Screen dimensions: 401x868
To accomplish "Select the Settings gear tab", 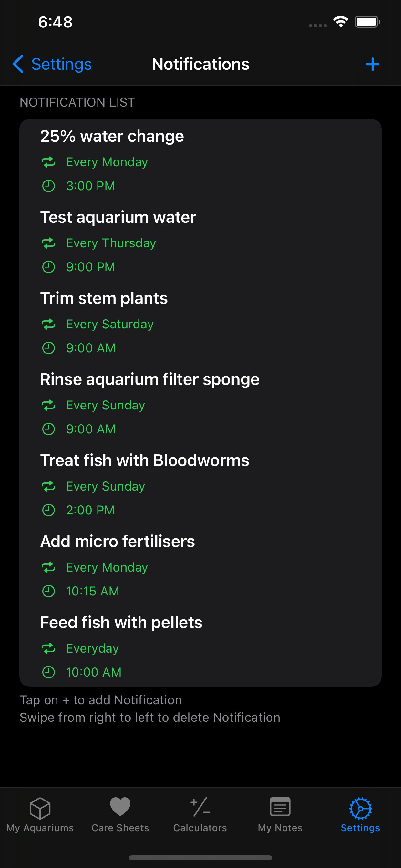I will tap(360, 814).
